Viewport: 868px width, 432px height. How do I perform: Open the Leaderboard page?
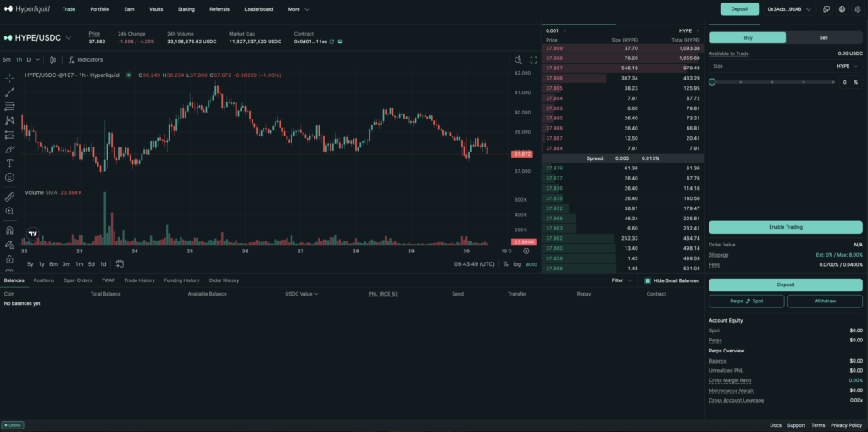pyautogui.click(x=259, y=9)
